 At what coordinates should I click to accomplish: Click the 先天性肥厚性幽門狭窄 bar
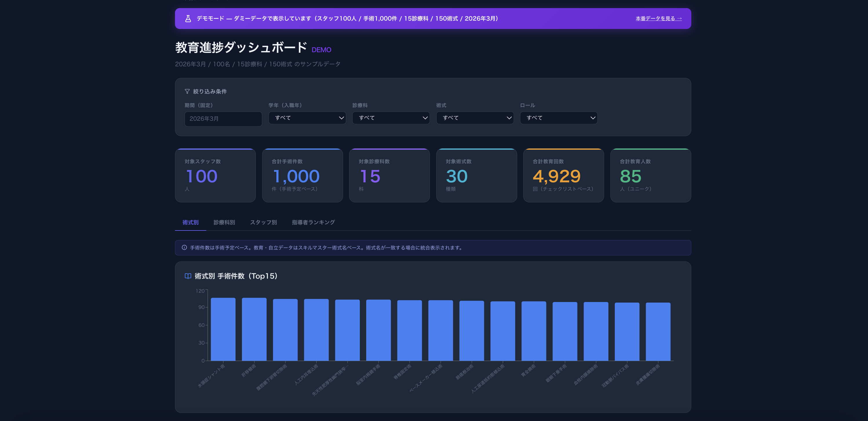pyautogui.click(x=347, y=330)
